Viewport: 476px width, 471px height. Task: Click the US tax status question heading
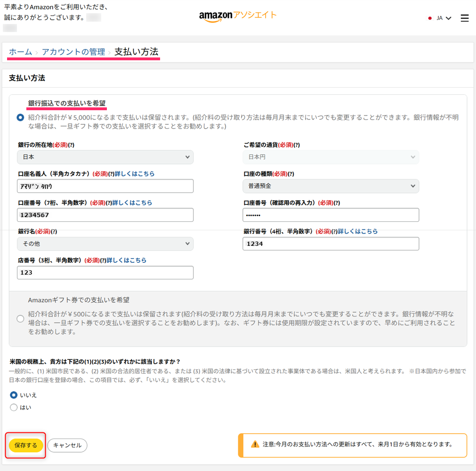click(x=95, y=361)
